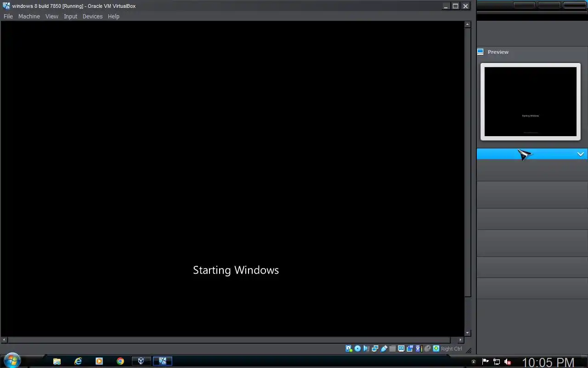Open the network tray icon
The image size is (588, 368).
[x=497, y=362]
